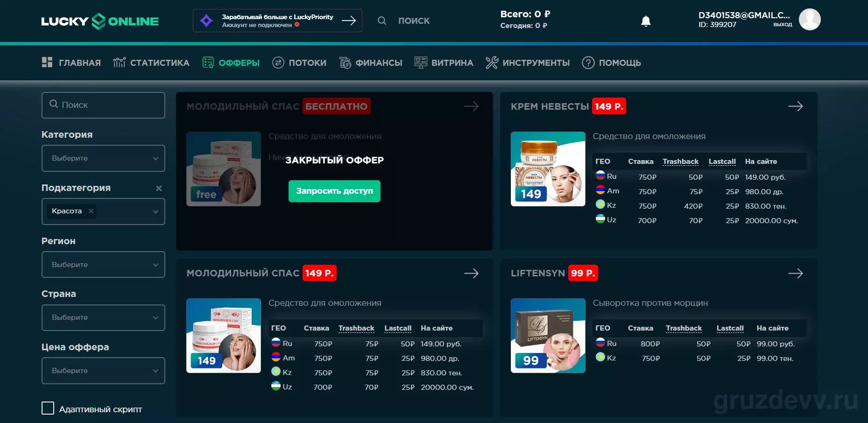
Task: Open LIFTENSYN offer arrow
Action: click(x=796, y=273)
